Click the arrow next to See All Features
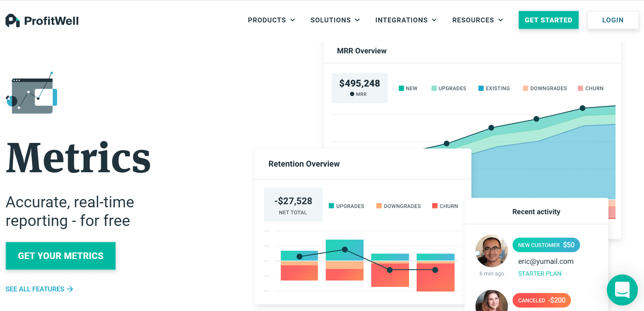644x311 pixels. pyautogui.click(x=70, y=289)
